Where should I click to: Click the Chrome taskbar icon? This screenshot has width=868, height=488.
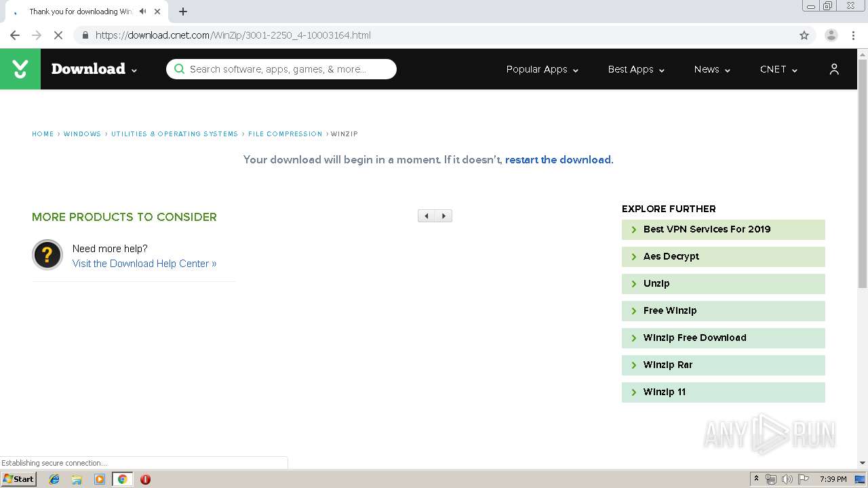[122, 479]
